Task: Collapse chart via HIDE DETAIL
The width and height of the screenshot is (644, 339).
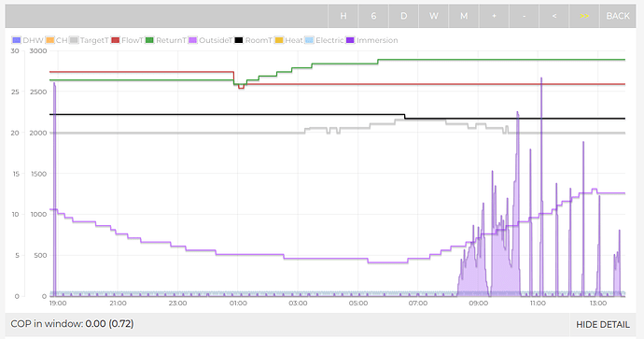Action: pos(603,325)
